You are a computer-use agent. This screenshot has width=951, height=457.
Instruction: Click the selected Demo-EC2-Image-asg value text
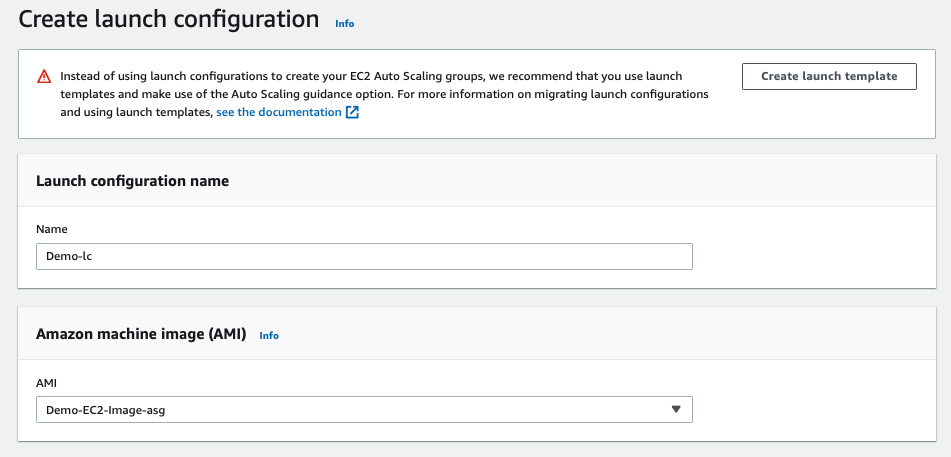pyautogui.click(x=106, y=410)
